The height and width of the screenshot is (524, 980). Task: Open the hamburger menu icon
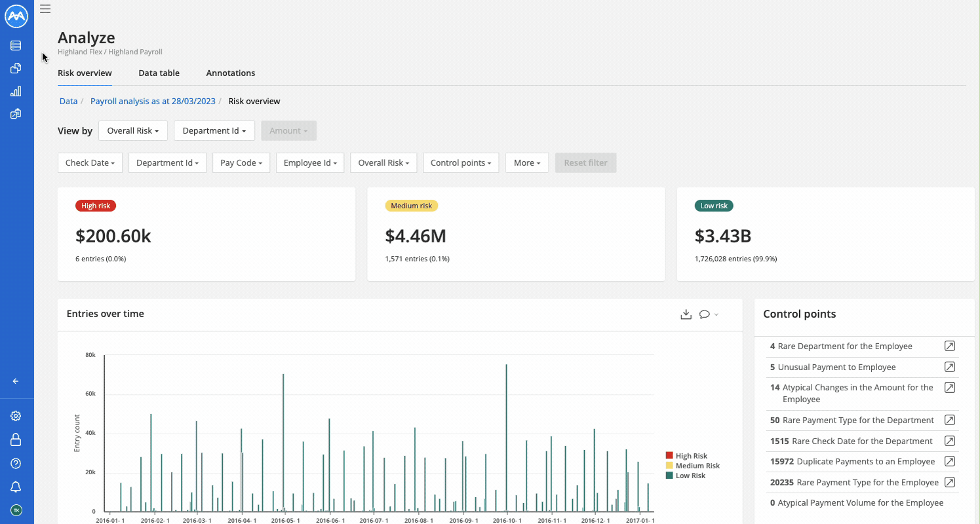[x=45, y=9]
